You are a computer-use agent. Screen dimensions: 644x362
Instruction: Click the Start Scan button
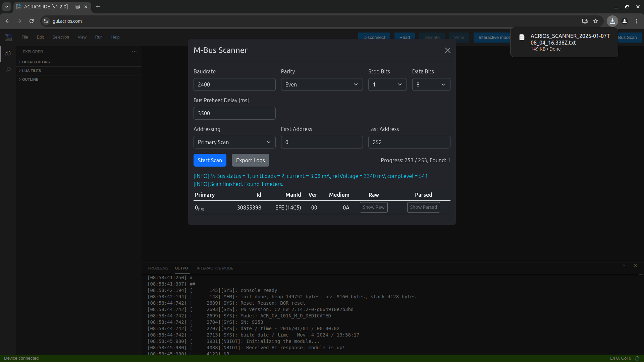click(x=210, y=160)
